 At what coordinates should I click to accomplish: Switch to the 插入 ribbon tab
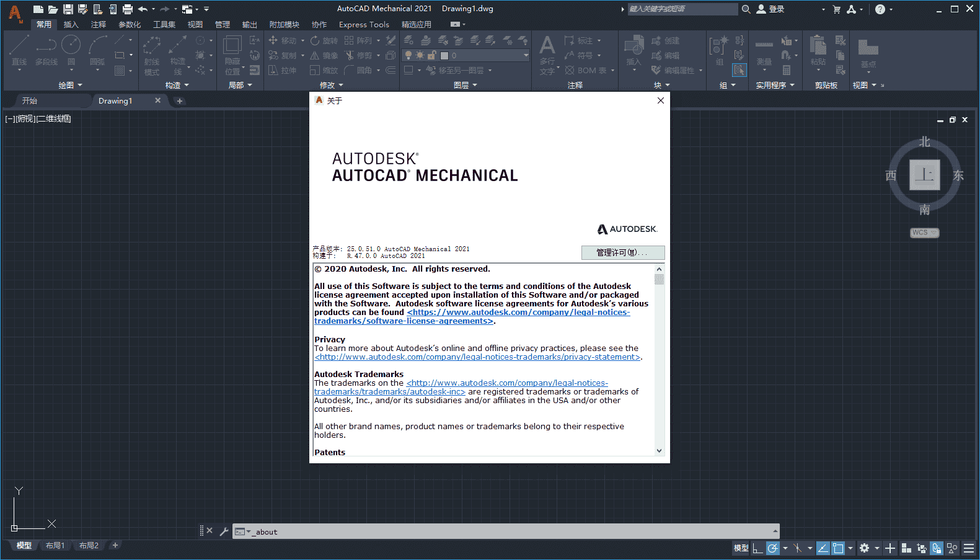click(x=71, y=25)
